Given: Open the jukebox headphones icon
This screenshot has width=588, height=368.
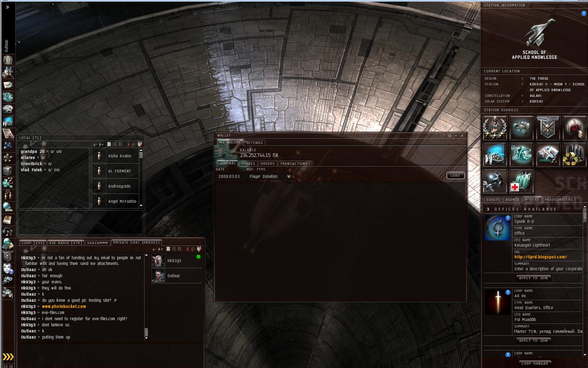Looking at the screenshot, I should 8,232.
